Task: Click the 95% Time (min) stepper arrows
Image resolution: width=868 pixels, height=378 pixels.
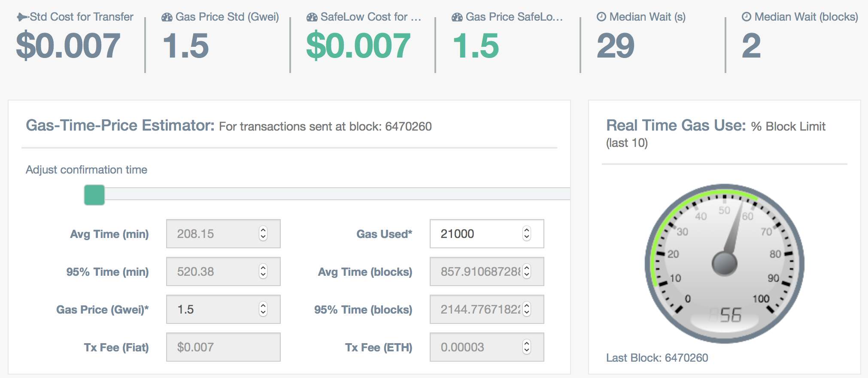Action: click(263, 271)
